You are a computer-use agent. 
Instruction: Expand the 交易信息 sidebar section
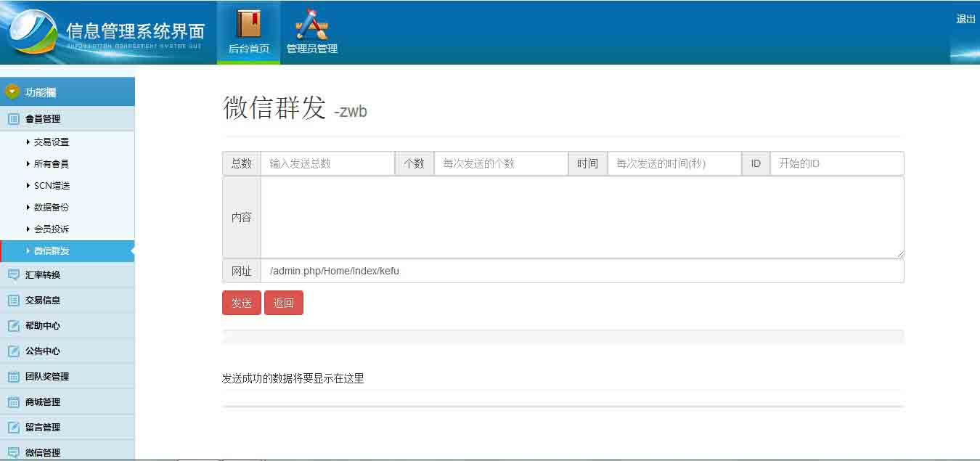coord(43,301)
